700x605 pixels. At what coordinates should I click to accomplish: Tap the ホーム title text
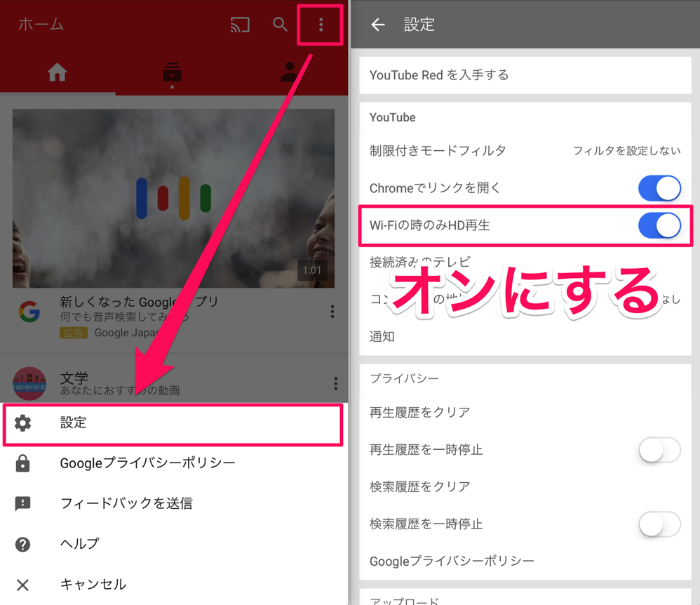[x=41, y=25]
